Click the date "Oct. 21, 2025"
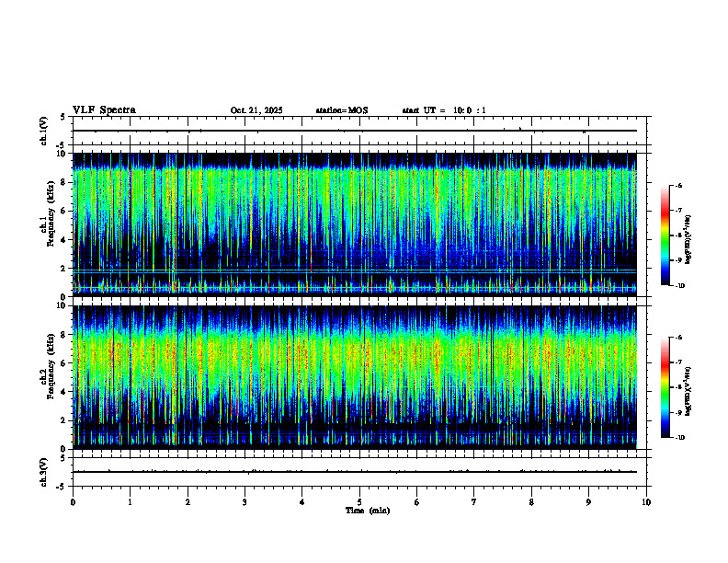This screenshot has height=563, width=728. point(256,110)
